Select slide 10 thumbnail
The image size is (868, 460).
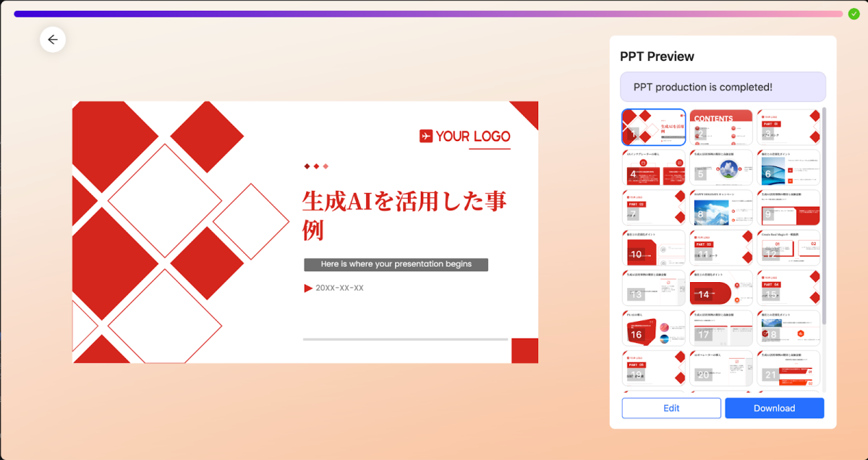coord(653,249)
